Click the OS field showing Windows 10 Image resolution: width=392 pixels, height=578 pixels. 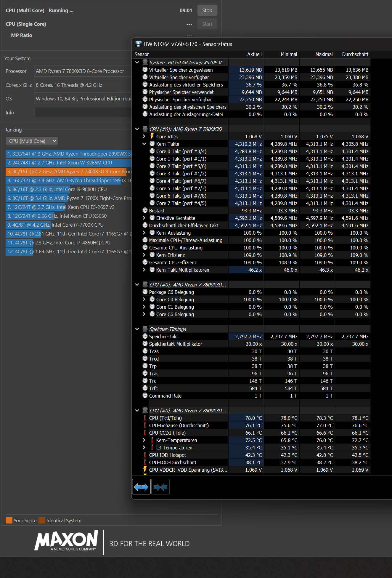click(83, 99)
